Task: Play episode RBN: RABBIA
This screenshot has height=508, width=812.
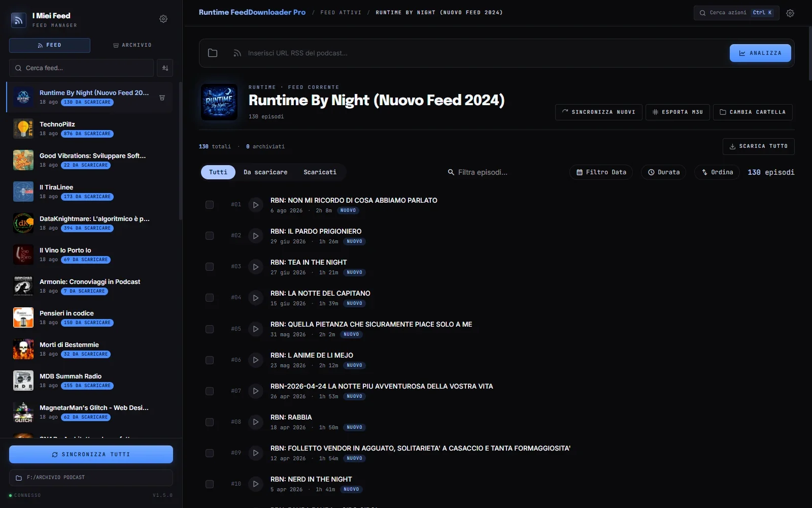Action: (x=256, y=422)
